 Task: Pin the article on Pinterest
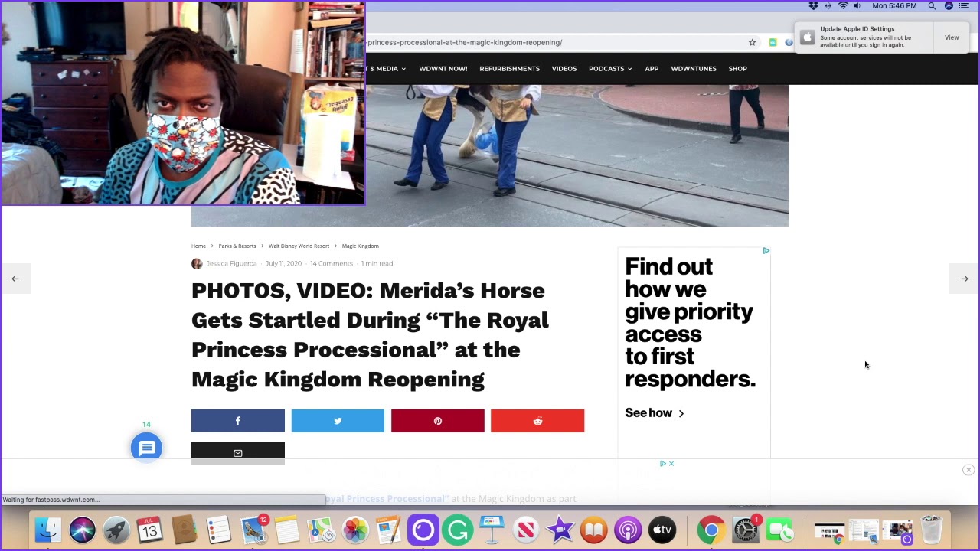coord(437,421)
